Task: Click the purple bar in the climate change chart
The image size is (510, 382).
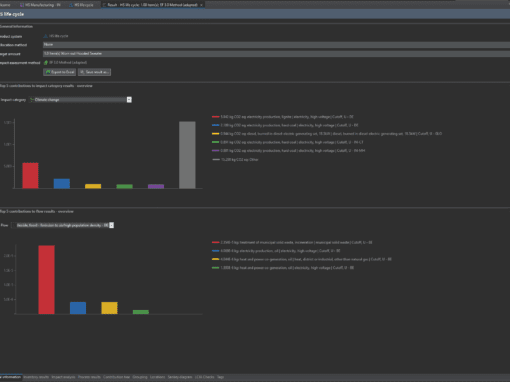Action: coord(156,186)
